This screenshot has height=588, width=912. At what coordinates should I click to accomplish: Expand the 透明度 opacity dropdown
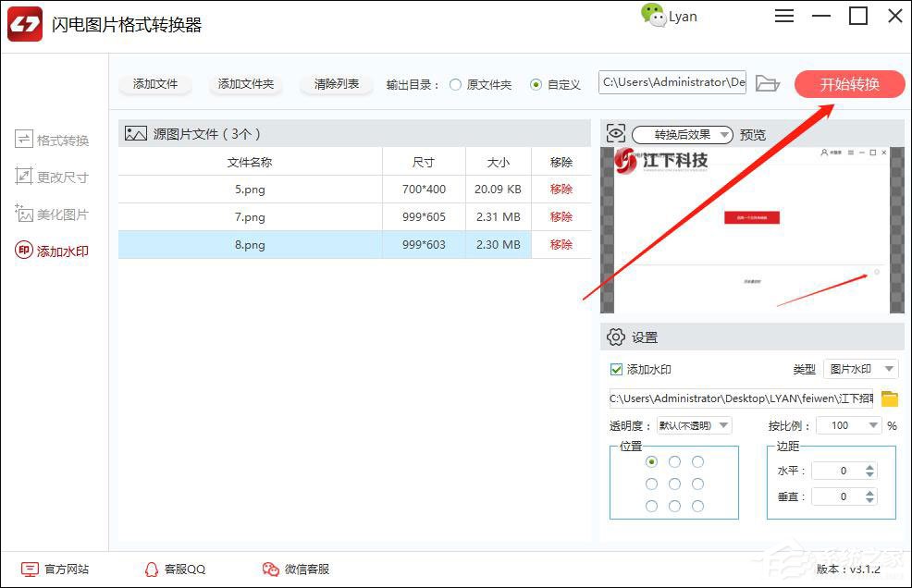pos(693,424)
